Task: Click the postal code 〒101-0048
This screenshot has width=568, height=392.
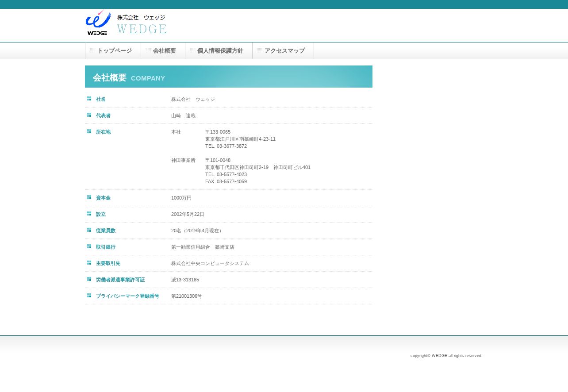Action: click(x=218, y=160)
